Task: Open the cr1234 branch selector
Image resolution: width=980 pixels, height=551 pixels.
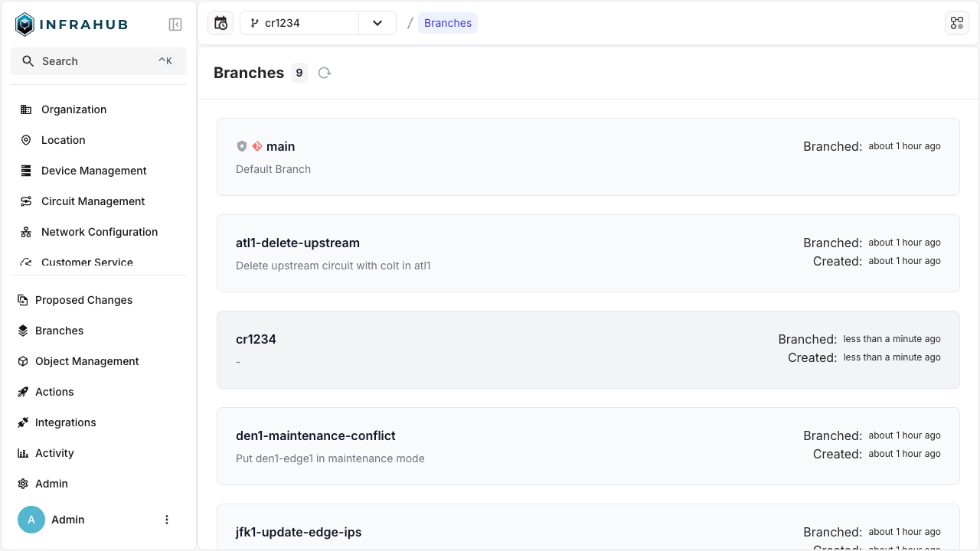Action: [299, 23]
